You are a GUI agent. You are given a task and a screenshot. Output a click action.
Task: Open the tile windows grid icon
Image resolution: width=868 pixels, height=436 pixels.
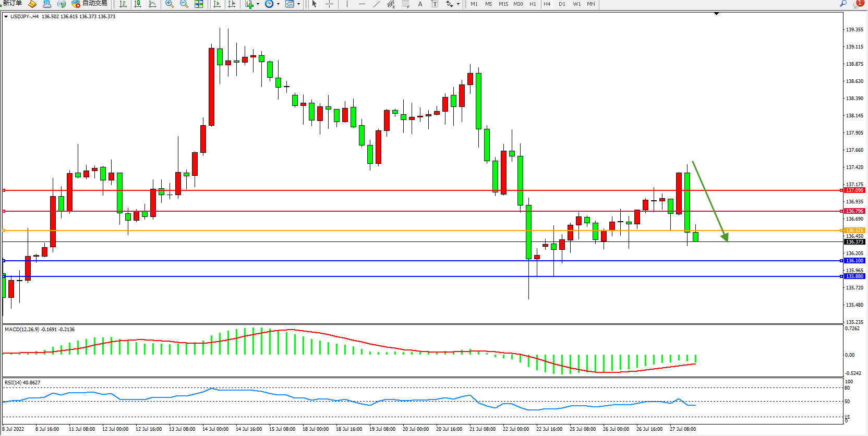pos(199,4)
